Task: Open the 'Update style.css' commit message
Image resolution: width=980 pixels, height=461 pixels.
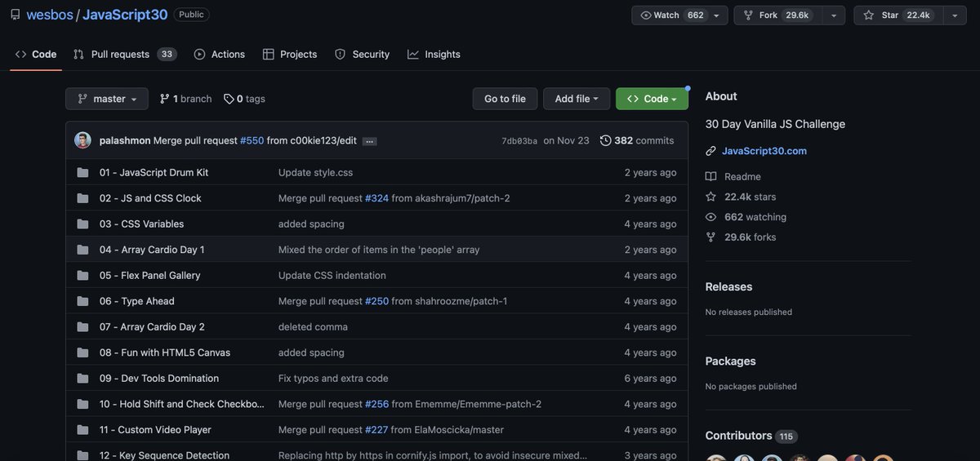Action: pyautogui.click(x=316, y=172)
